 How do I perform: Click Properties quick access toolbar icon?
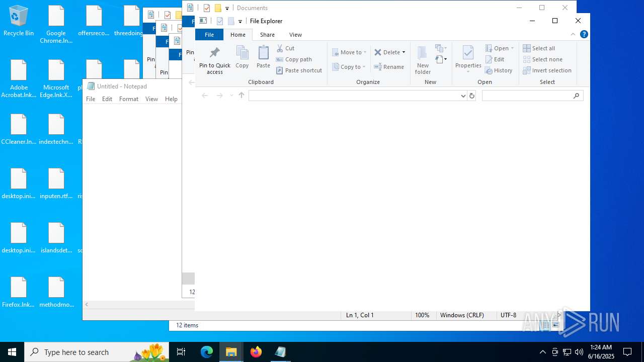coord(220,21)
